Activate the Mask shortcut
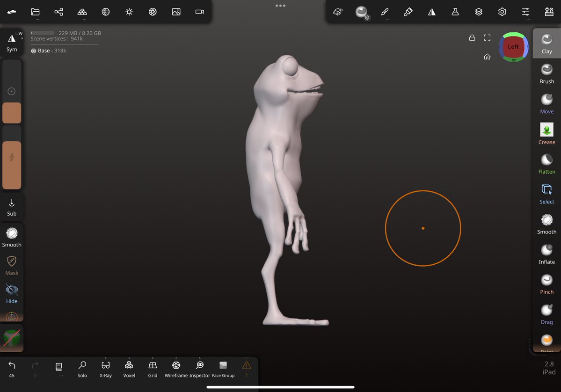The height and width of the screenshot is (392, 561). pyautogui.click(x=12, y=266)
